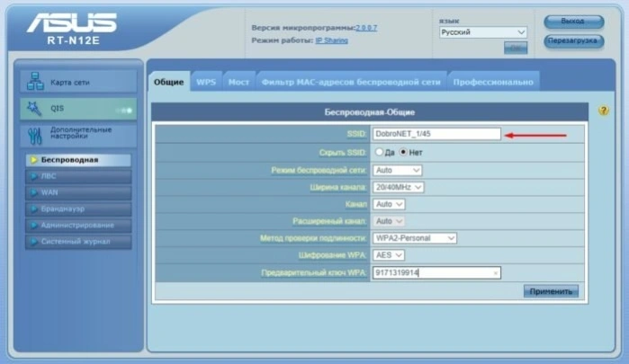The width and height of the screenshot is (629, 364).
Task: Expand the WPA2-Personal authentication dropdown
Action: coord(415,238)
